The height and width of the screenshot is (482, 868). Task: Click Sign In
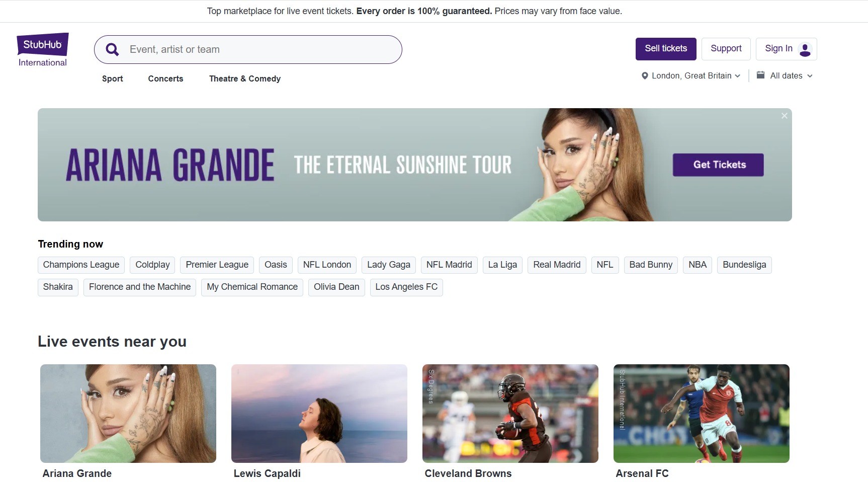[778, 48]
